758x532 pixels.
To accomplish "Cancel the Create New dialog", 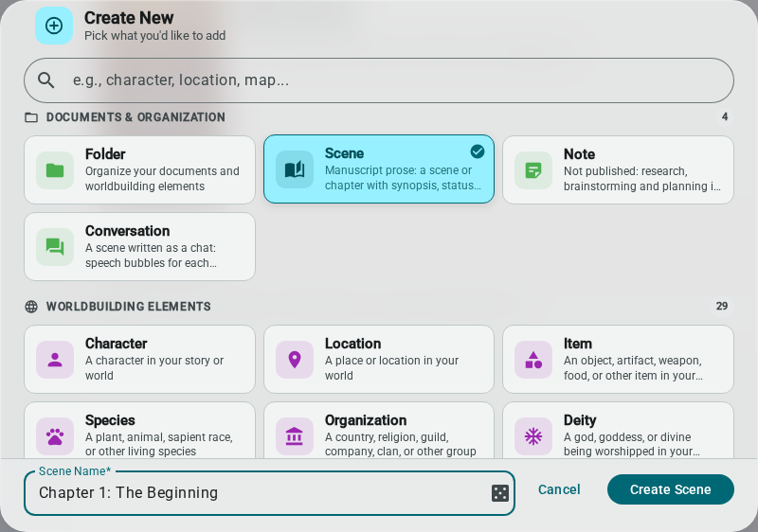I will pyautogui.click(x=559, y=489).
